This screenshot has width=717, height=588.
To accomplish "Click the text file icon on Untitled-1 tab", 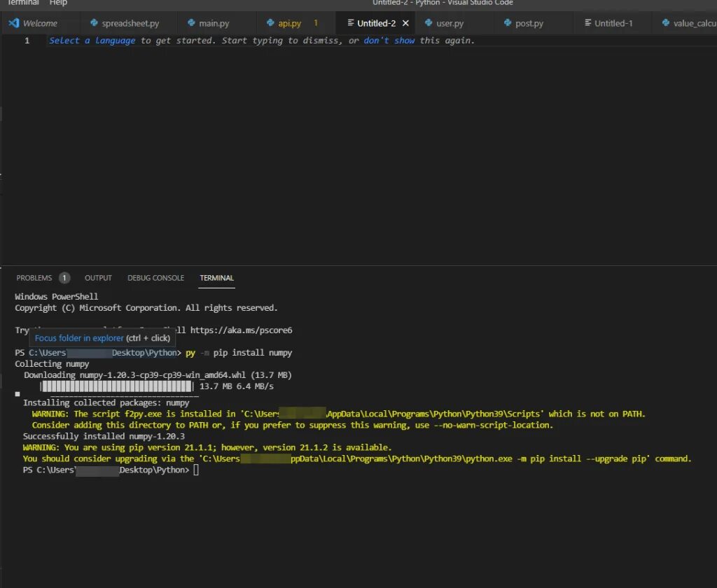I will [x=587, y=23].
